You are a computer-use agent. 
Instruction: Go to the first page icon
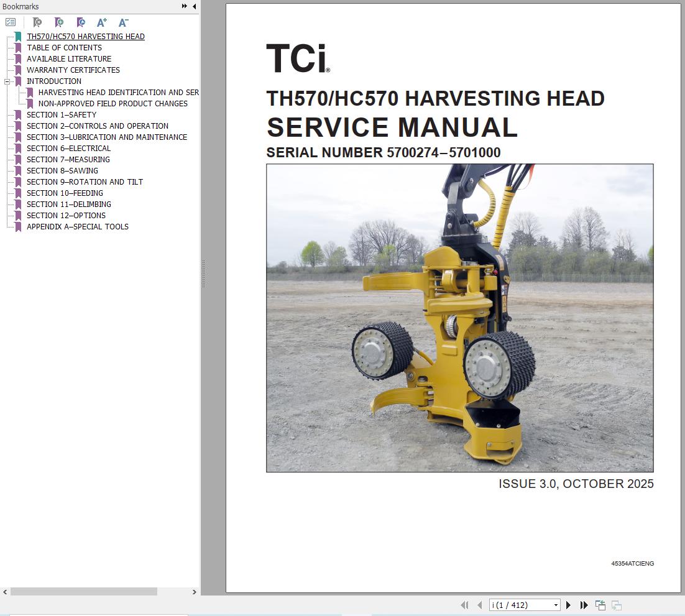tap(464, 604)
